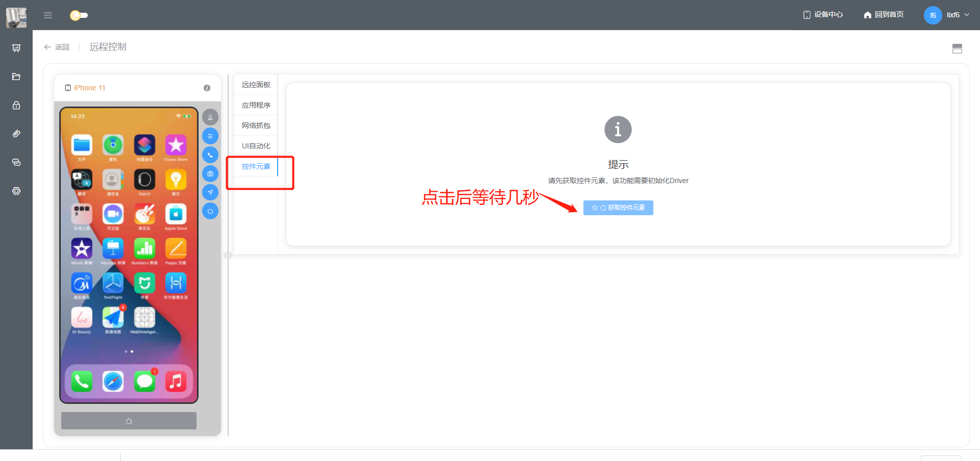
Task: Show device info via the iPhone 11 info icon
Action: 207,88
